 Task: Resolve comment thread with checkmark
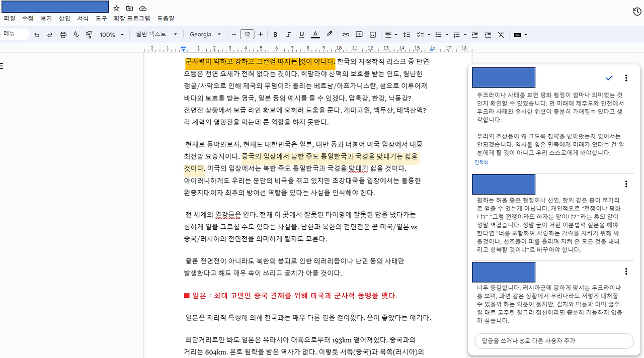pyautogui.click(x=609, y=78)
